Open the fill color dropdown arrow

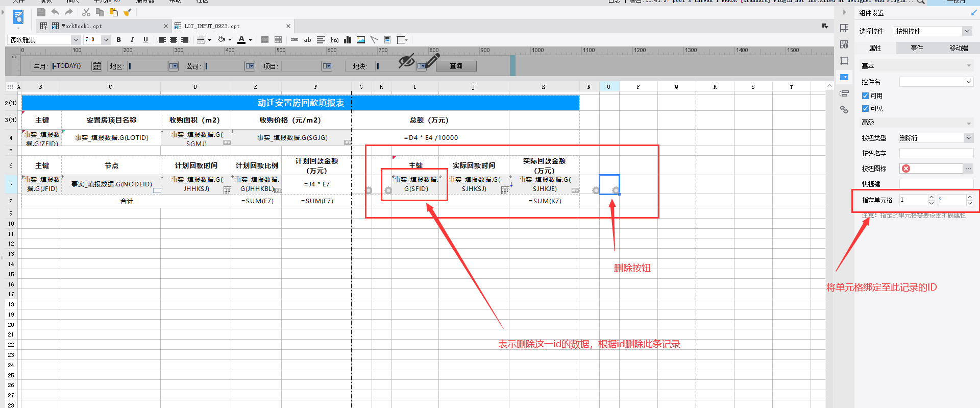(230, 40)
